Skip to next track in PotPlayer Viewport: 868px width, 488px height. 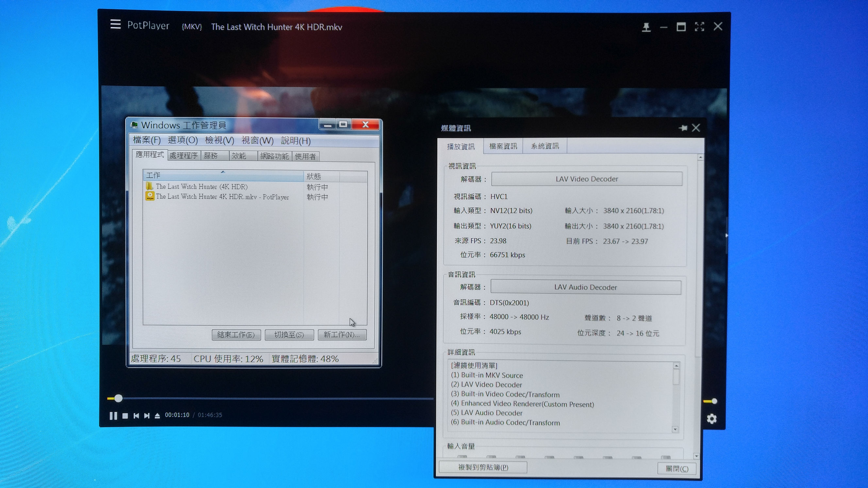(147, 416)
